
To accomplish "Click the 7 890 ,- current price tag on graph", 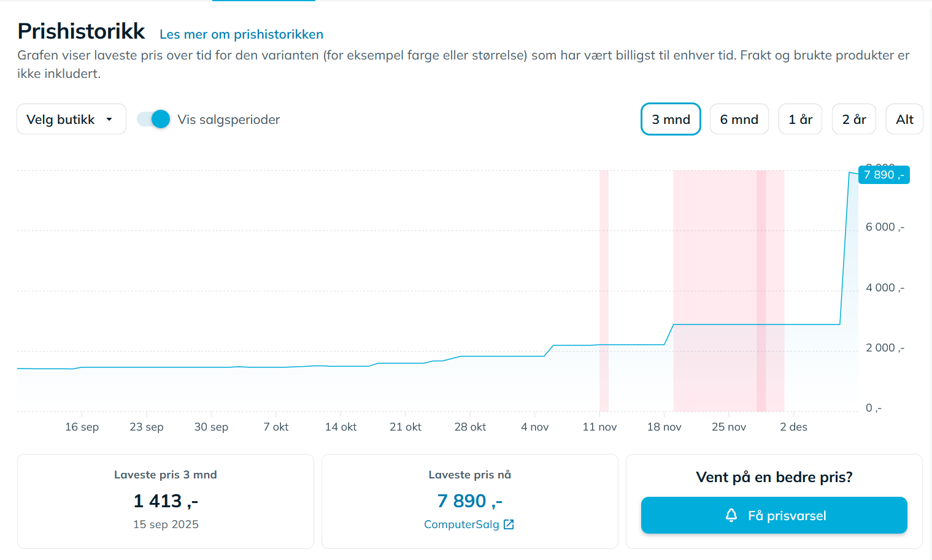I will click(884, 175).
